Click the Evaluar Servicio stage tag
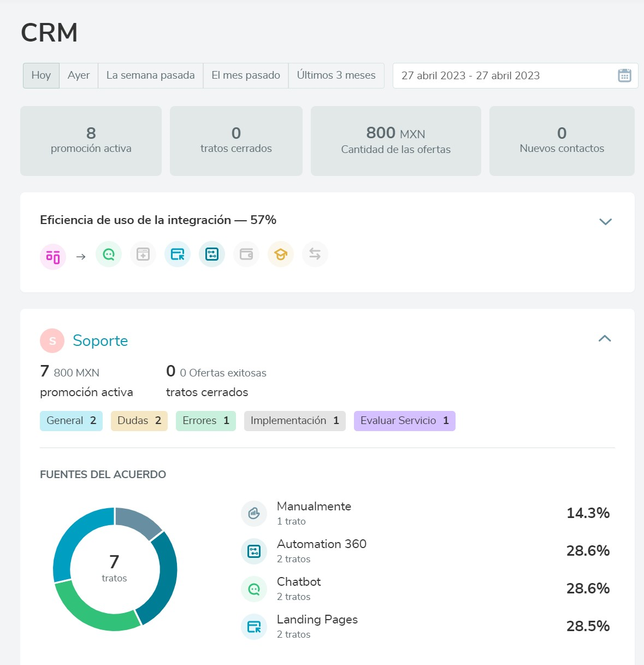This screenshot has width=644, height=665. [x=404, y=421]
